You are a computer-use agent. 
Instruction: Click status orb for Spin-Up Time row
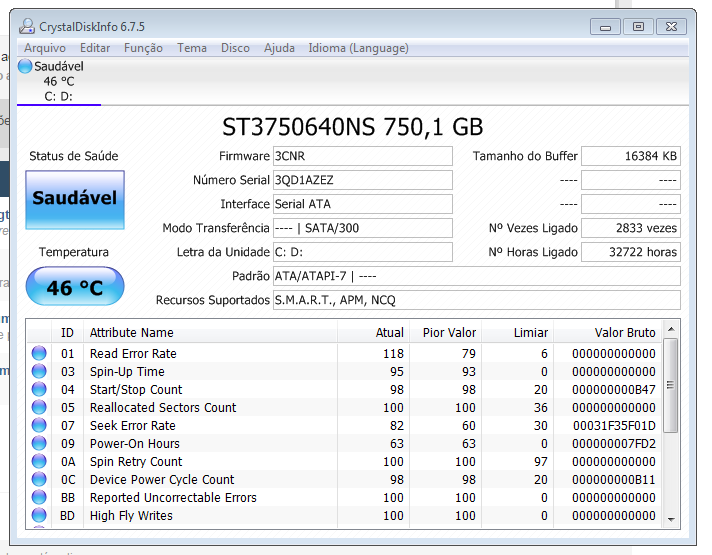click(39, 371)
